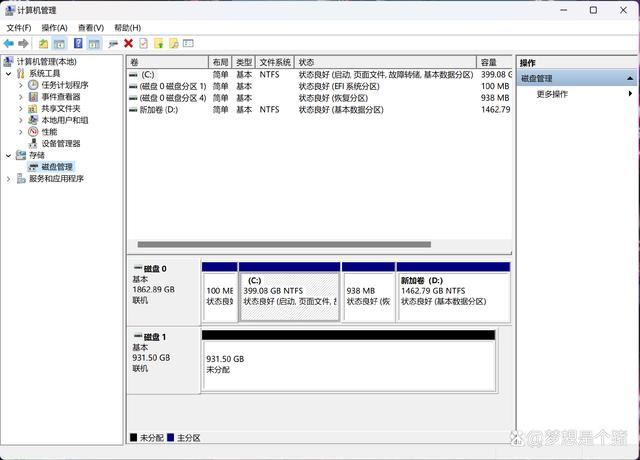
Task: Open the 帮助(H) menu
Action: point(128,28)
